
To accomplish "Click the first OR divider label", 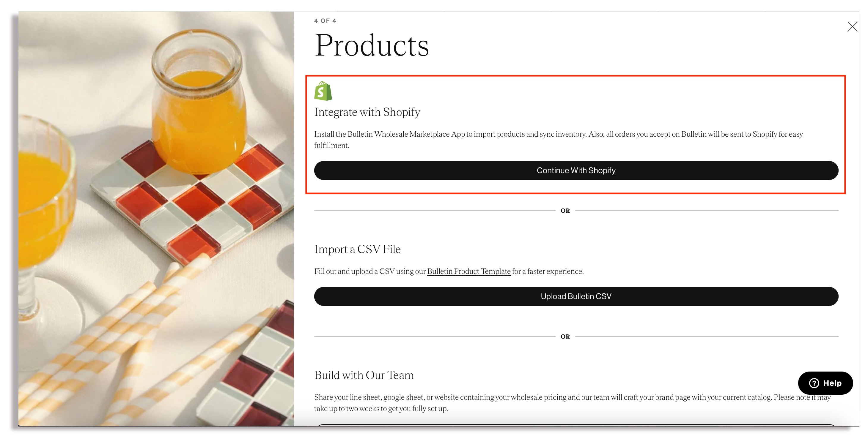I will 565,211.
